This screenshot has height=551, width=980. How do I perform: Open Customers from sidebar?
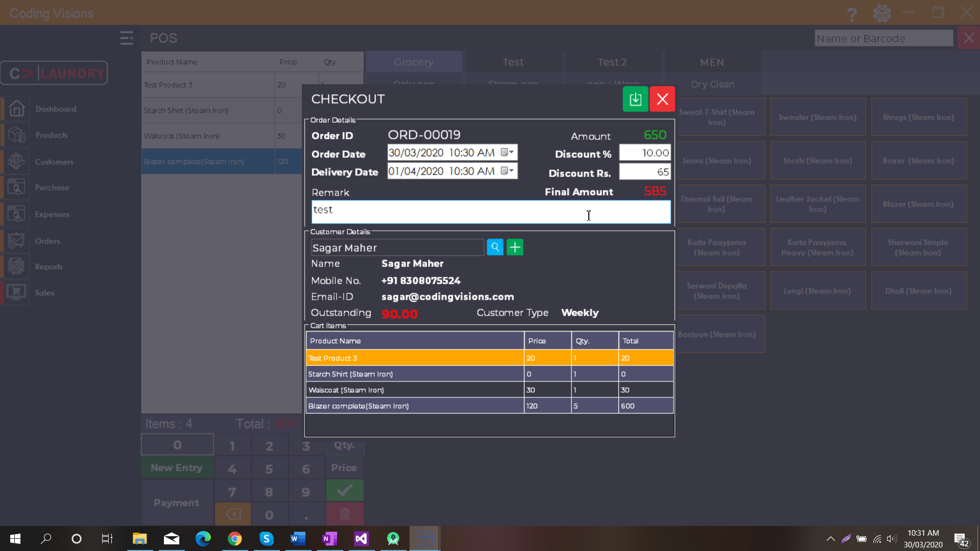point(54,162)
